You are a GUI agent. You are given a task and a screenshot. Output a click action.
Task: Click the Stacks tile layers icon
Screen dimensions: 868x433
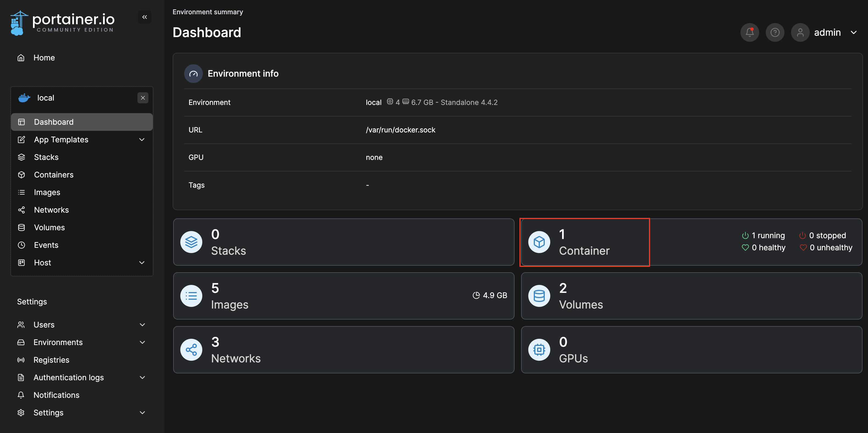pyautogui.click(x=191, y=242)
